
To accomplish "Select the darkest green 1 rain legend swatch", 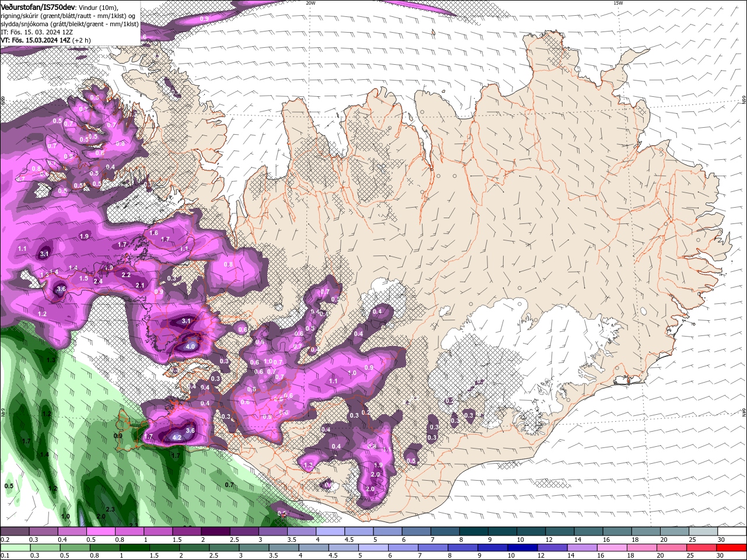I will click(135, 548).
